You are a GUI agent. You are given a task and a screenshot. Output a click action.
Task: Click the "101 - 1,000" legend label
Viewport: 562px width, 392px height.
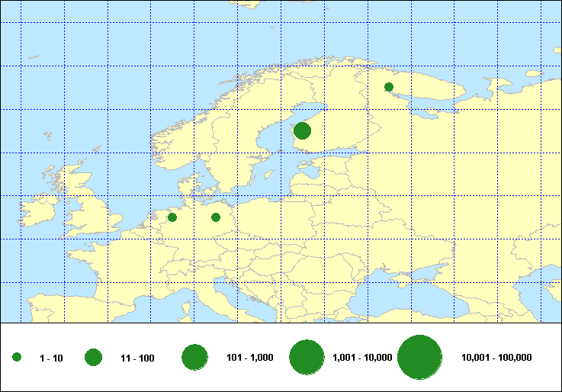point(250,357)
